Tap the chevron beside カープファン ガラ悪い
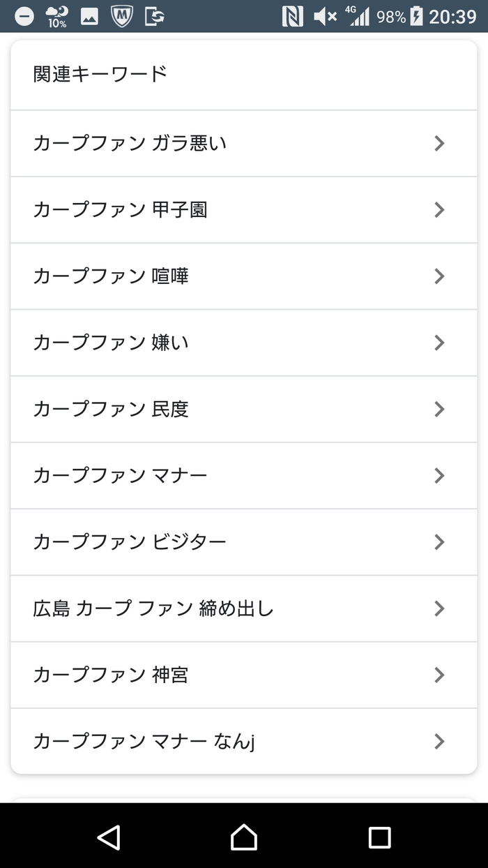 [x=439, y=143]
